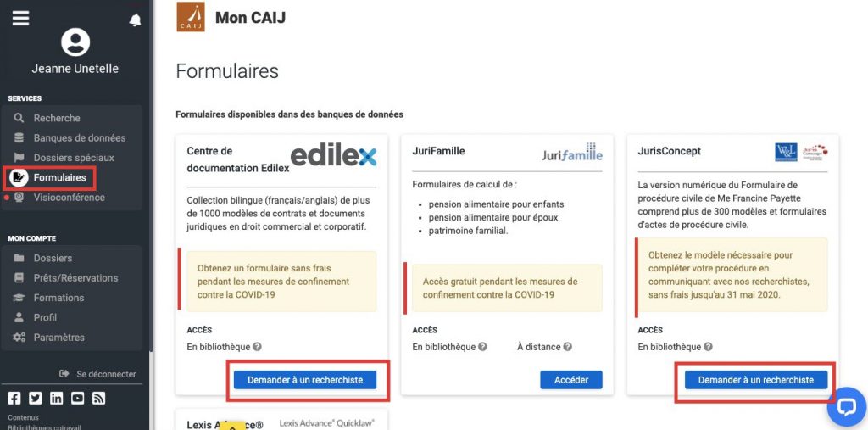Open the YouTube social icon
Viewport: 868px width, 430px height.
click(78, 398)
